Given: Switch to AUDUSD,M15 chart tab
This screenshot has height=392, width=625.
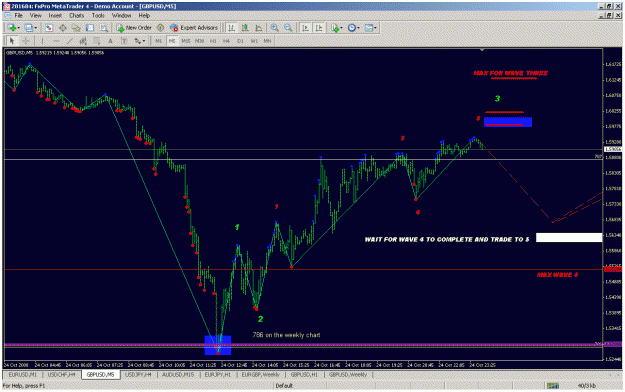Looking at the screenshot, I should [178, 375].
